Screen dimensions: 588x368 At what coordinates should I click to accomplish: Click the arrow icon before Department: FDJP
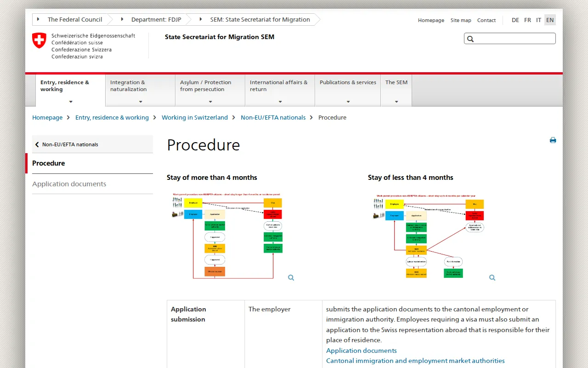coord(122,19)
